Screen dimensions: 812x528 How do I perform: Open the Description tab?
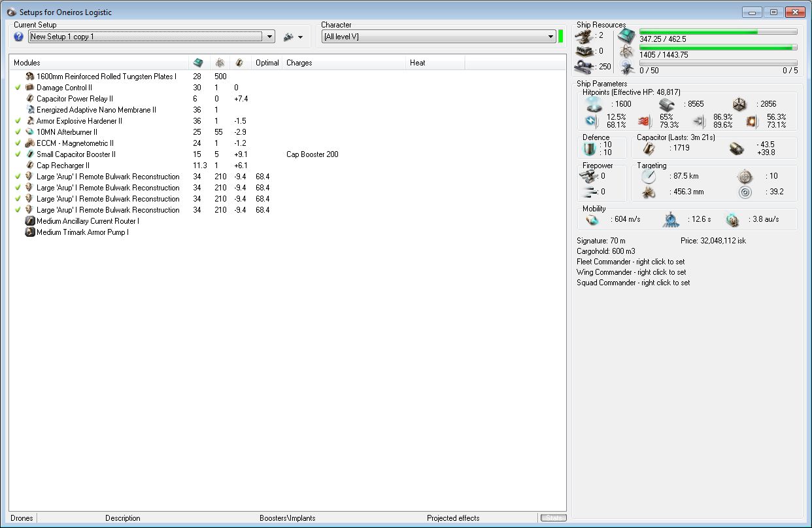point(123,518)
